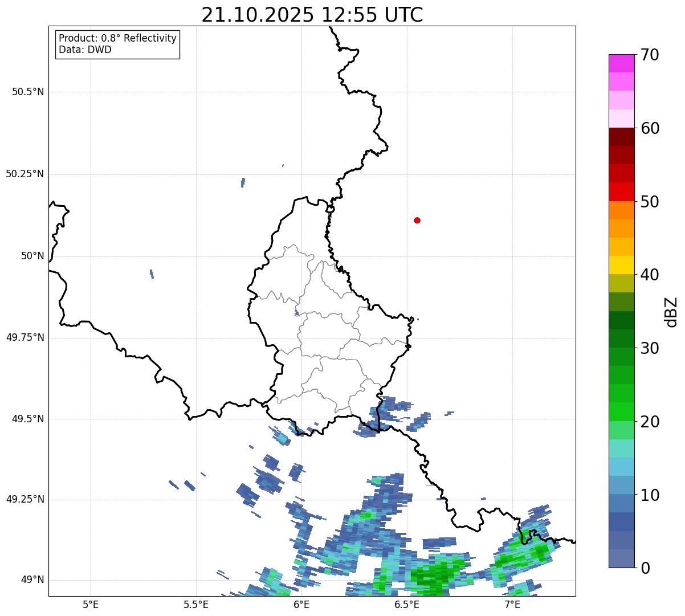Click the 49.75°N latitude label
685x616 pixels.
pyautogui.click(x=25, y=337)
